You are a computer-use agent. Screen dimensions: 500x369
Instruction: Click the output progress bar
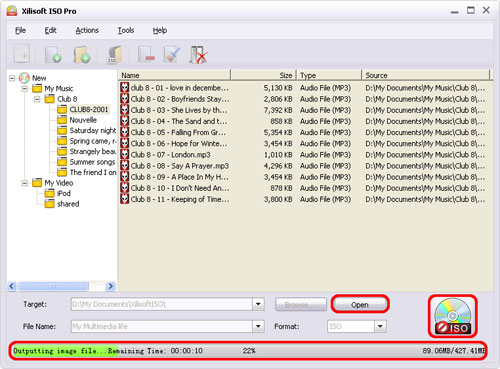248,351
